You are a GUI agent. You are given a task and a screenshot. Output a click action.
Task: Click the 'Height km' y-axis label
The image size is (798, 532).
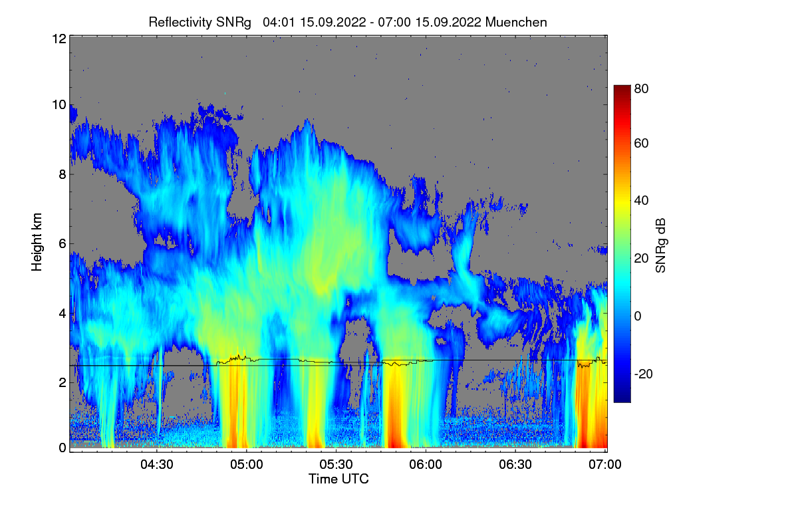[37, 243]
